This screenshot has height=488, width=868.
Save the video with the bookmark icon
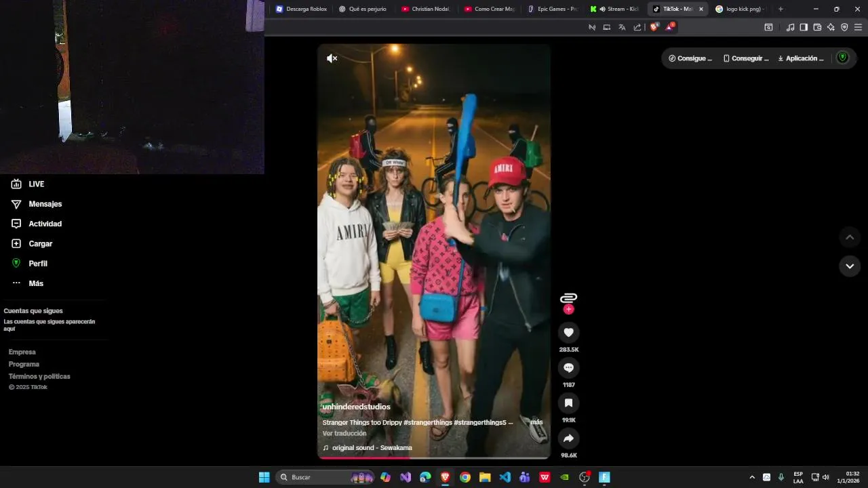coord(568,403)
